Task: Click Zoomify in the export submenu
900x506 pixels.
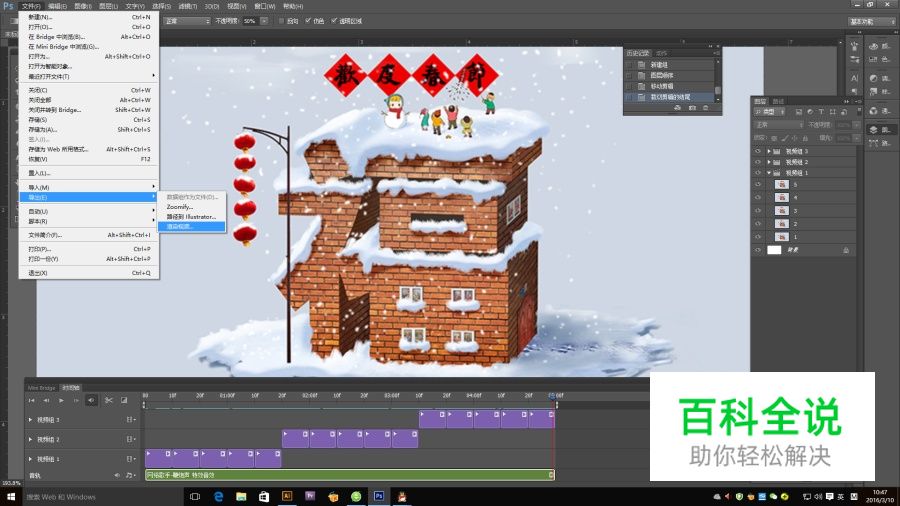Action: pos(180,207)
